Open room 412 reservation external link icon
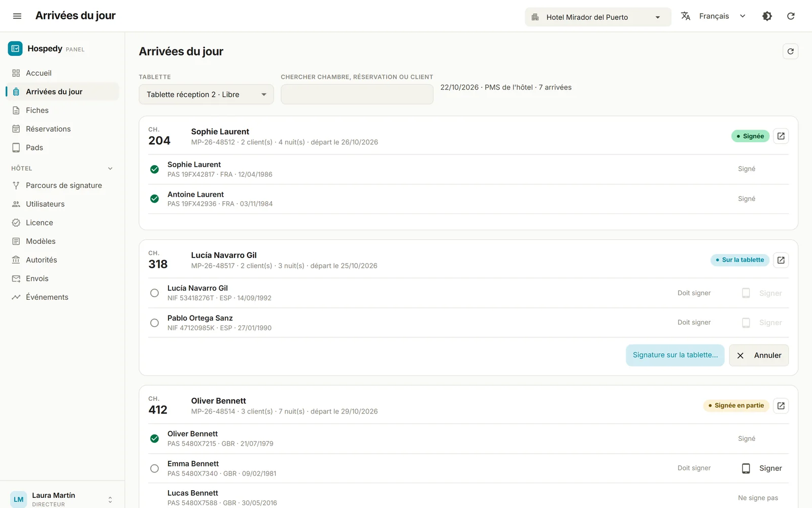This screenshot has height=508, width=812. [781, 406]
